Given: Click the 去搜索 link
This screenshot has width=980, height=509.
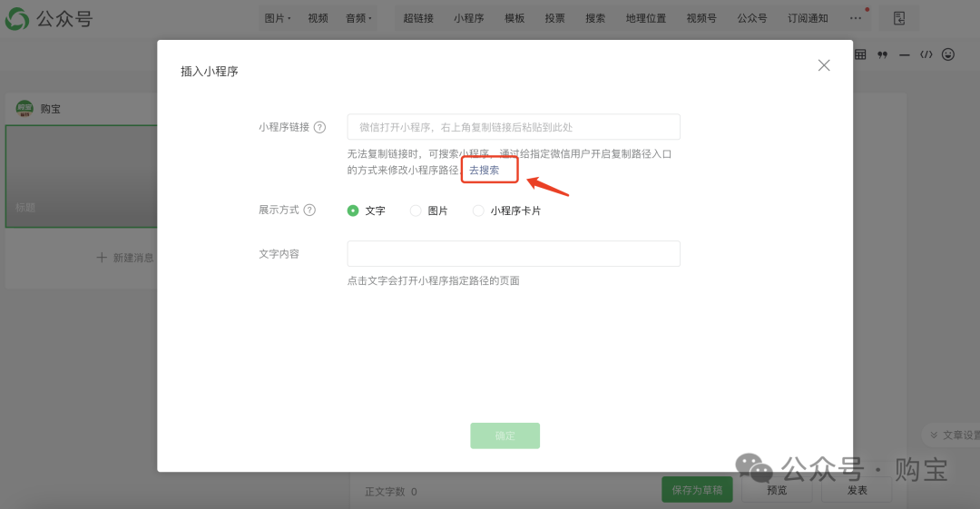Looking at the screenshot, I should pyautogui.click(x=485, y=170).
